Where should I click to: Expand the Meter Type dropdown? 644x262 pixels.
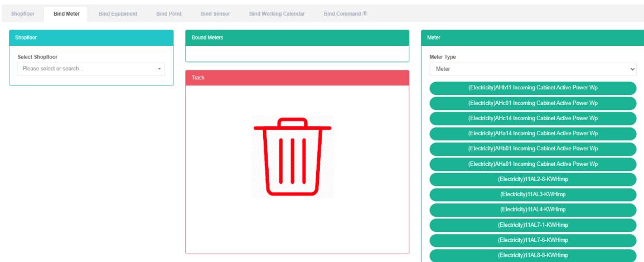[x=532, y=69]
